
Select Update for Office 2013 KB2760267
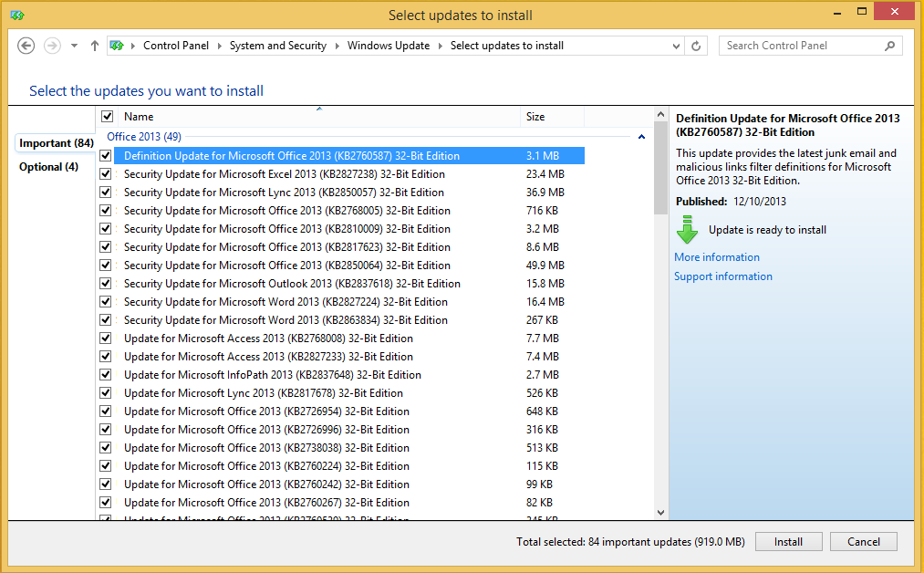266,503
